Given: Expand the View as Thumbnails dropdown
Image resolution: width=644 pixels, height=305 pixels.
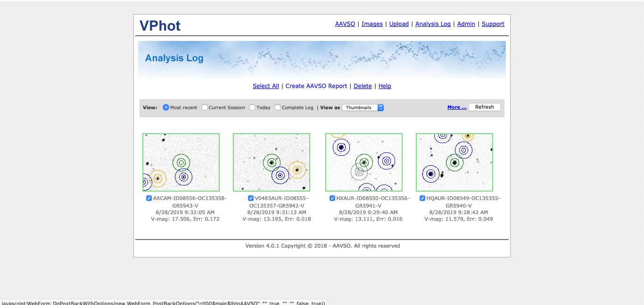Looking at the screenshot, I should click(x=363, y=107).
